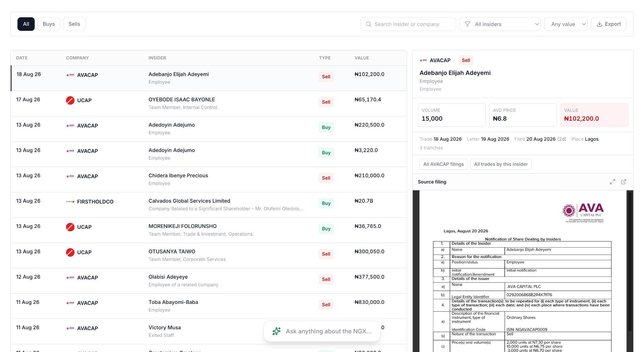Click 12 Aug 26 date cell
The image size is (644, 352).
click(x=28, y=277)
